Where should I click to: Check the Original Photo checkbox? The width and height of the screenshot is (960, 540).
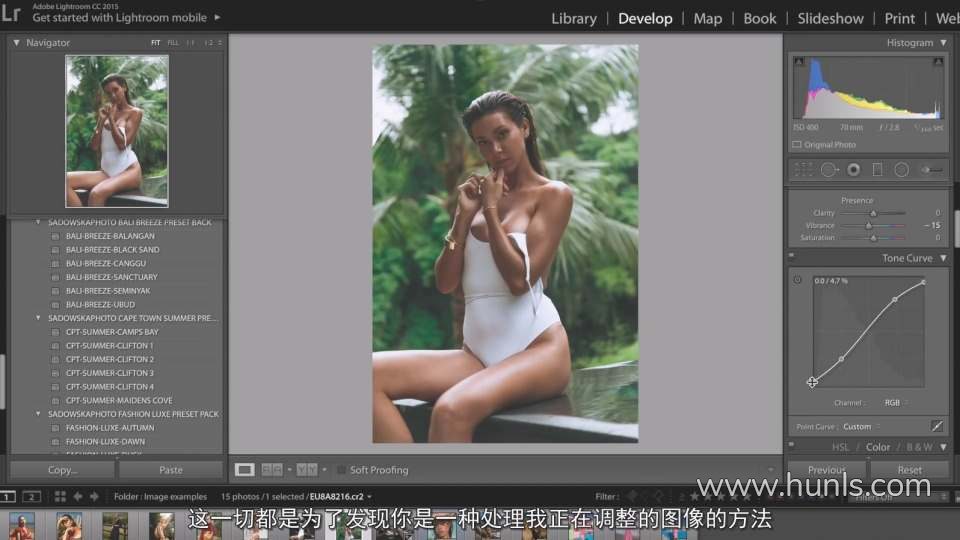tap(797, 144)
